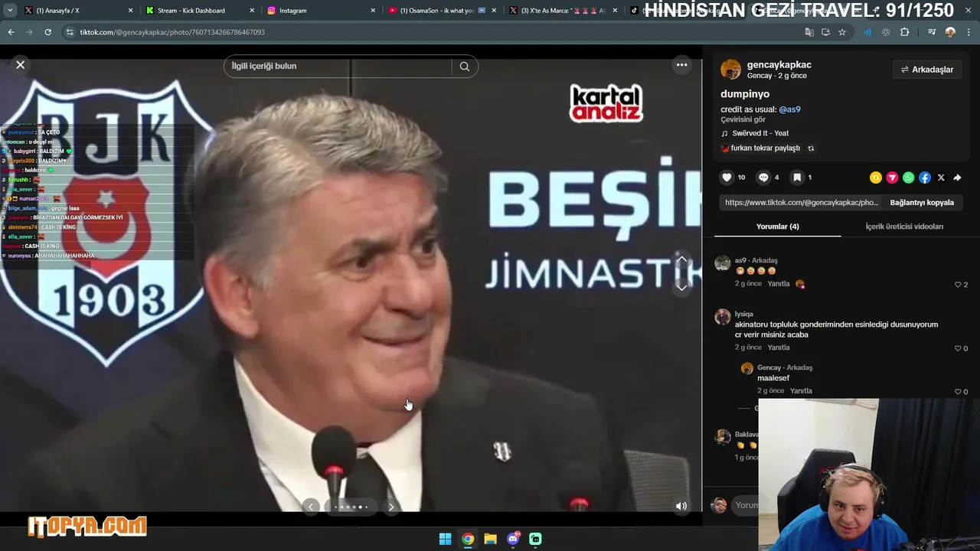Image resolution: width=980 pixels, height=551 pixels.
Task: Open lysiqa's commenter avatar
Action: coord(723,318)
